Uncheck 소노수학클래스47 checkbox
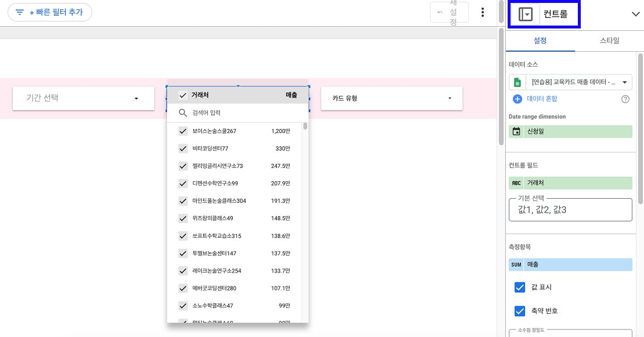Viewport: 644px width, 337px height. 183,306
